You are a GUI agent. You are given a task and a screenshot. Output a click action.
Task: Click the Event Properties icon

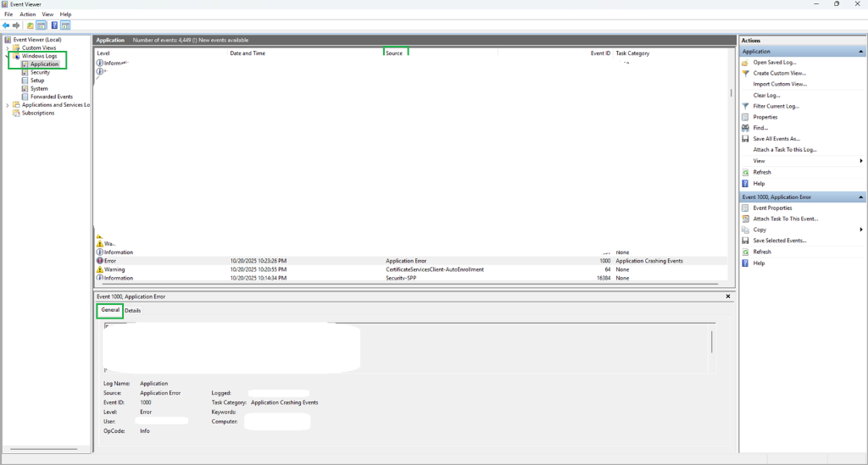coord(745,208)
